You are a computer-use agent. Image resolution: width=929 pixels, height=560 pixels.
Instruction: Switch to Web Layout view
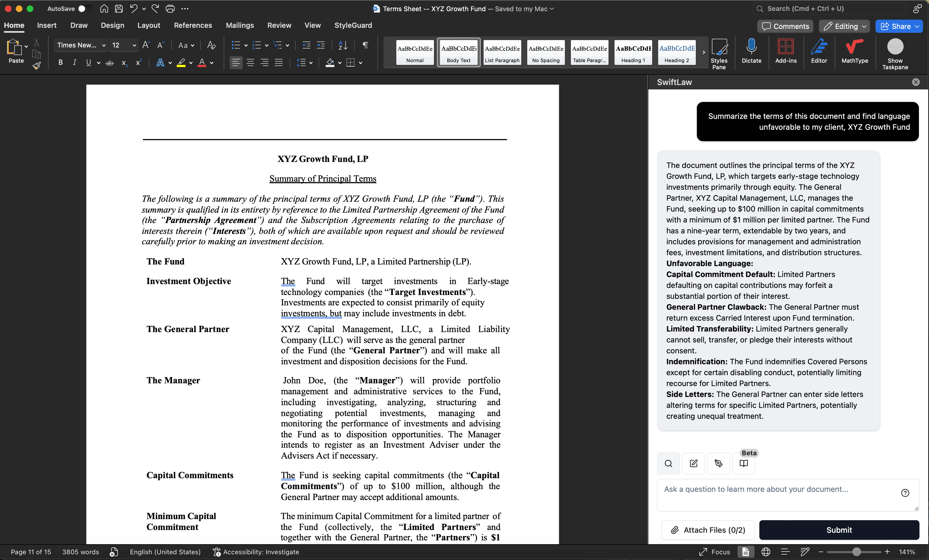pyautogui.click(x=766, y=552)
